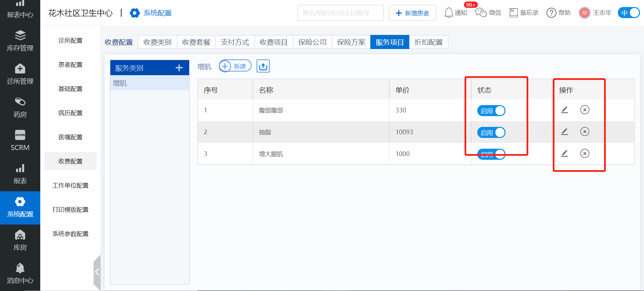Toggle the 中 language switch

coord(629,13)
